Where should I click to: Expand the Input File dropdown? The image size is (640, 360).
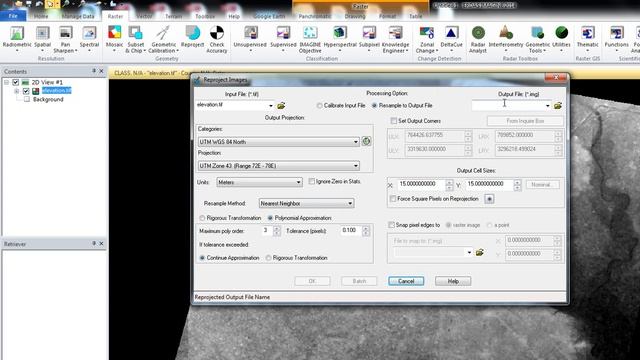coord(271,106)
